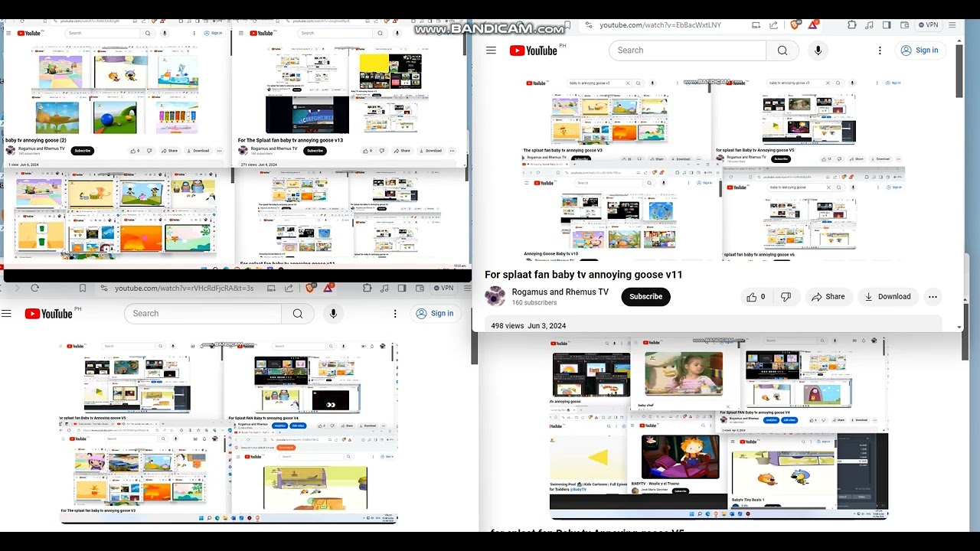Screen dimensions: 980x551
Task: Share the 'annoying goose v11' video
Action: pyautogui.click(x=828, y=297)
